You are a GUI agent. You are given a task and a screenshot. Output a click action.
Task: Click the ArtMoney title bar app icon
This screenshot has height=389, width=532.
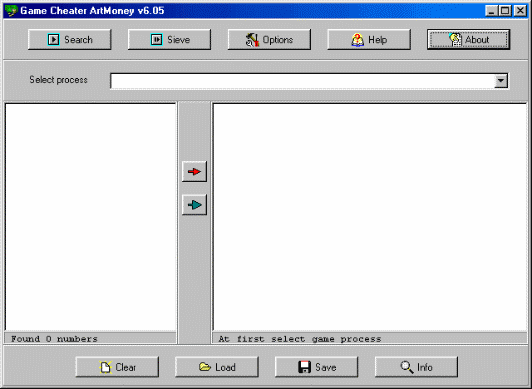coord(11,11)
